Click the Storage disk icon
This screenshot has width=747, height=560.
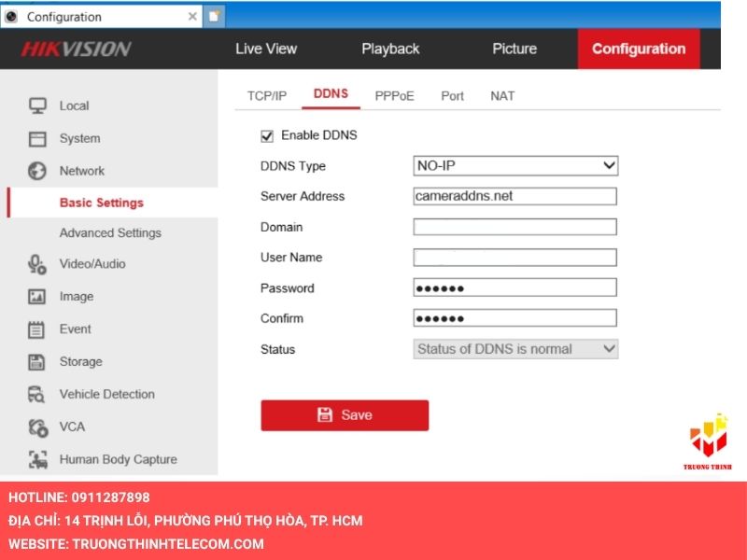tap(36, 362)
